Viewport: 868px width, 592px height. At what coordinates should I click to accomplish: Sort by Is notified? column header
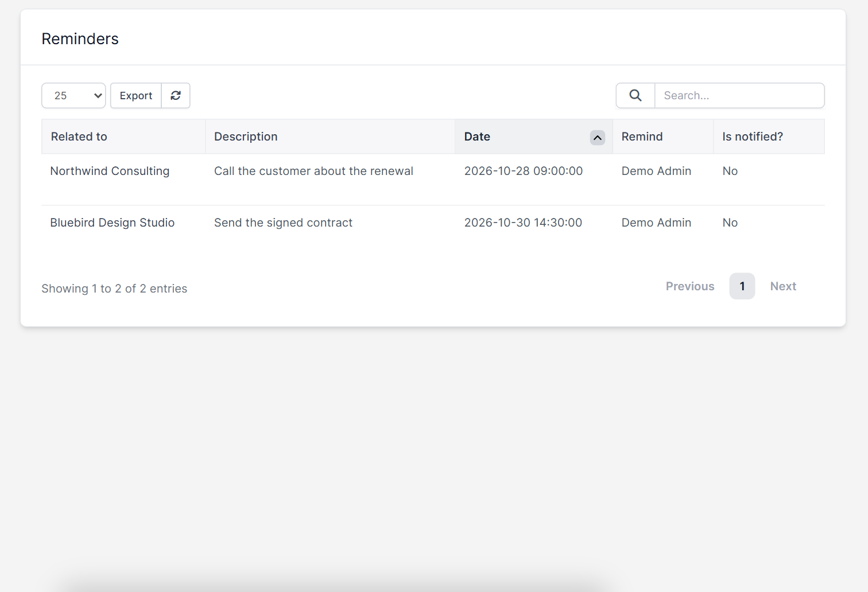(769, 137)
